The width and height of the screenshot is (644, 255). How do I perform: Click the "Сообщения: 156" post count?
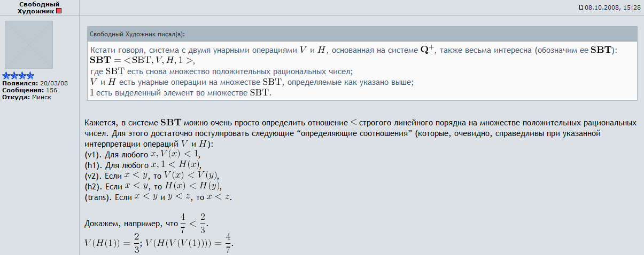30,90
